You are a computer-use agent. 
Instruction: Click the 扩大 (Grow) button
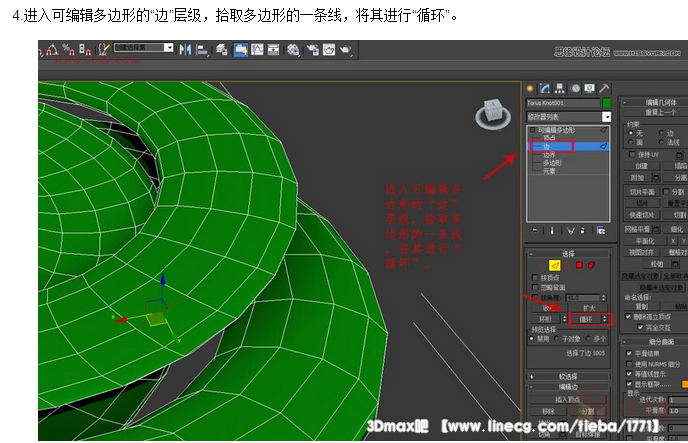[x=589, y=308]
